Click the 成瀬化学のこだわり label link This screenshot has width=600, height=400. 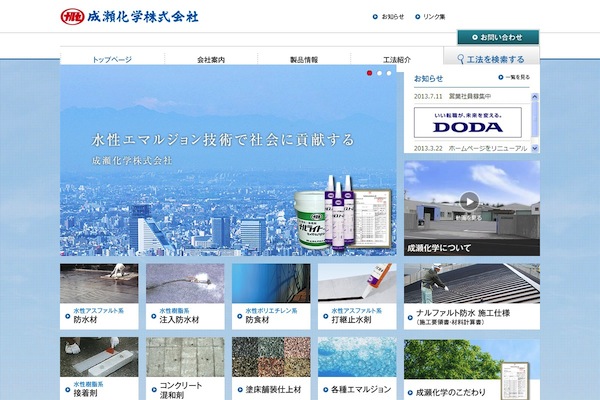tap(451, 392)
